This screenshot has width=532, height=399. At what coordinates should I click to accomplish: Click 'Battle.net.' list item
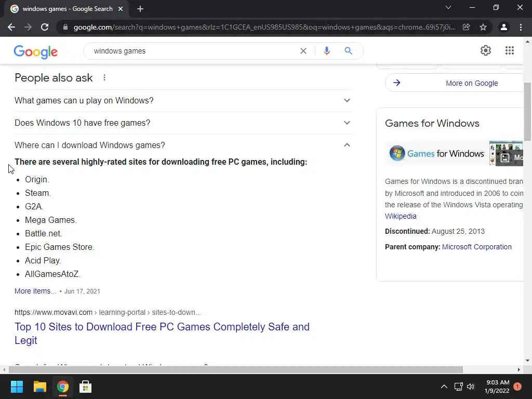click(x=43, y=233)
